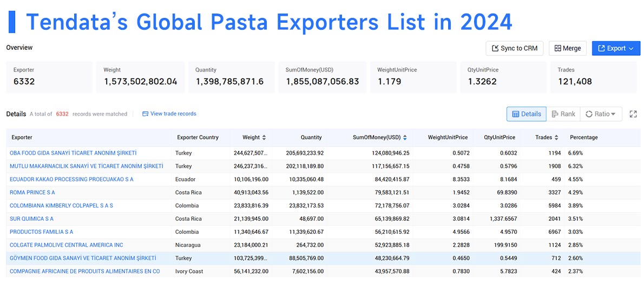Open COLGATE PALMOLIVE CENTRAL AMERICA link
The width and height of the screenshot is (644, 281).
67,245
